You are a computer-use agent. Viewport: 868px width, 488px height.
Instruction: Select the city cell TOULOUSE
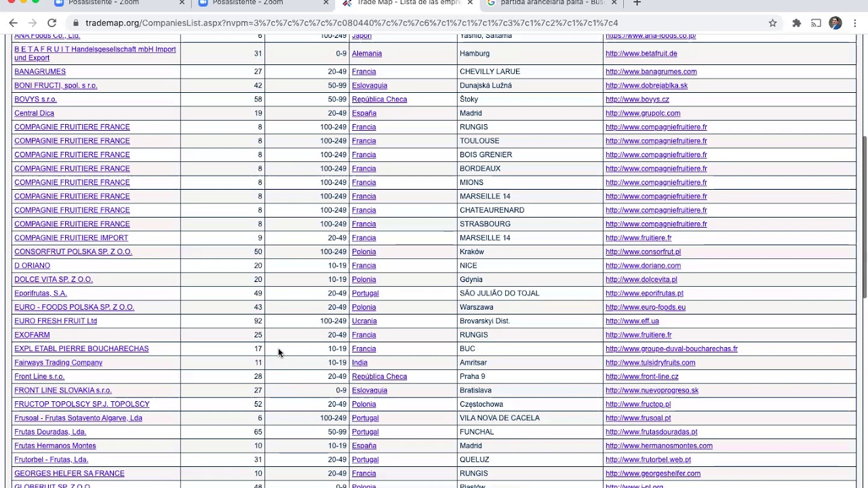tap(479, 141)
